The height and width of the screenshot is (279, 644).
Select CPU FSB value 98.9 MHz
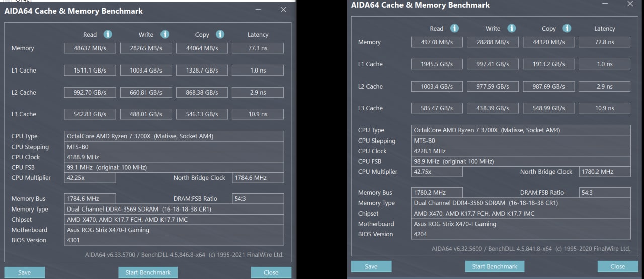pos(521,161)
